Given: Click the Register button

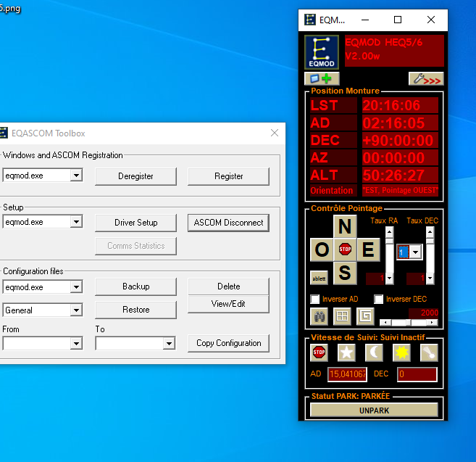Looking at the screenshot, I should tap(229, 176).
